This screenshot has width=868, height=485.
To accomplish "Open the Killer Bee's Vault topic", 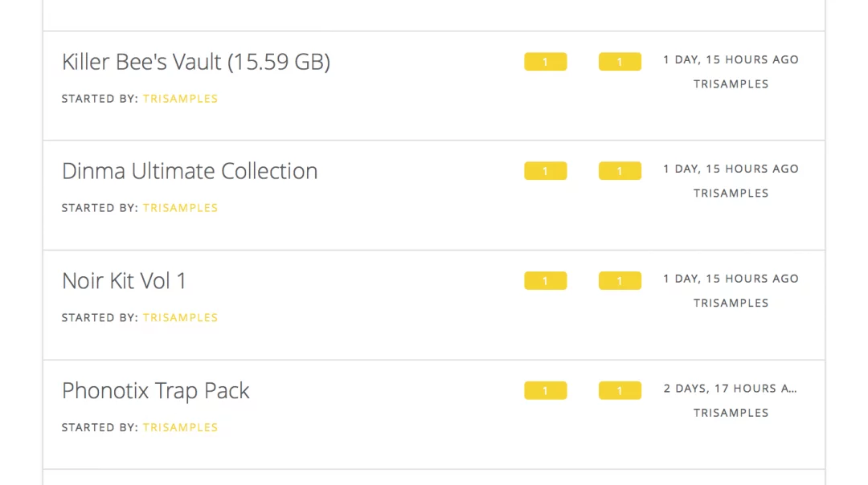I will click(196, 62).
